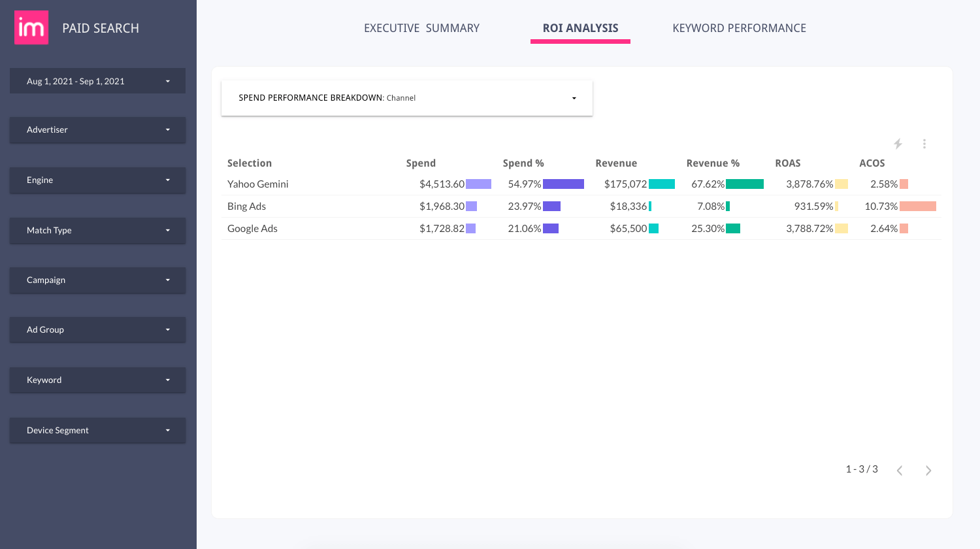Screen dimensions: 980x549
Task: Click the im Paid Search logo icon
Action: (x=31, y=27)
